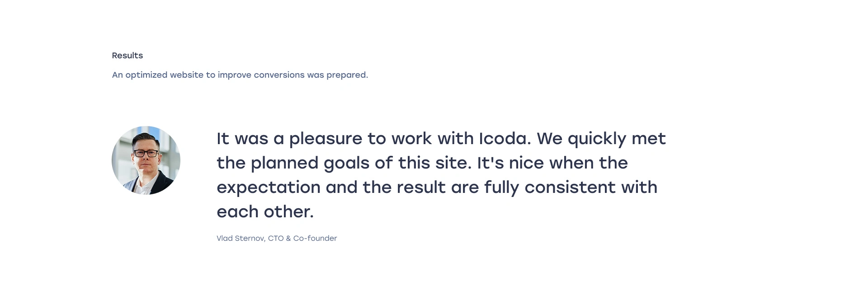
Task: Click the Results section heading
Action: click(127, 56)
